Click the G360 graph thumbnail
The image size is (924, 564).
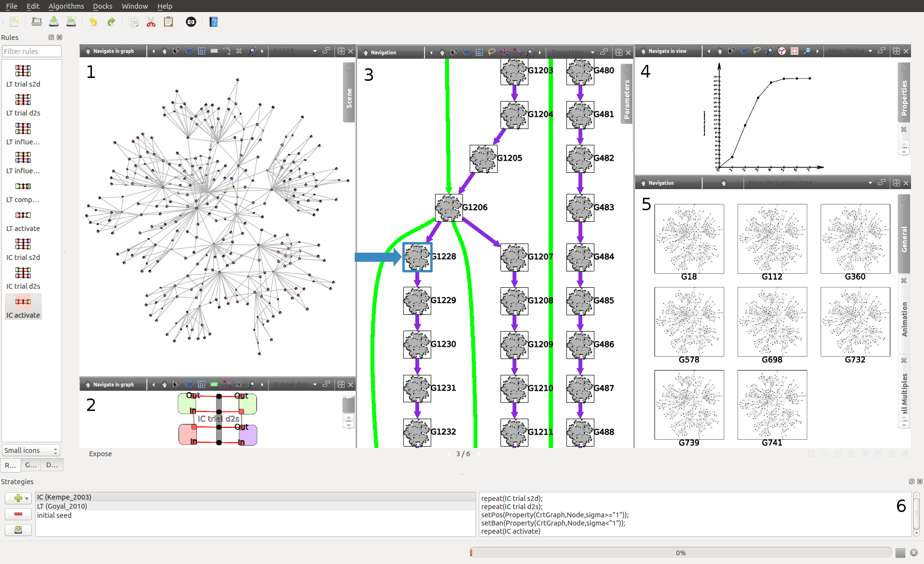pyautogui.click(x=855, y=239)
